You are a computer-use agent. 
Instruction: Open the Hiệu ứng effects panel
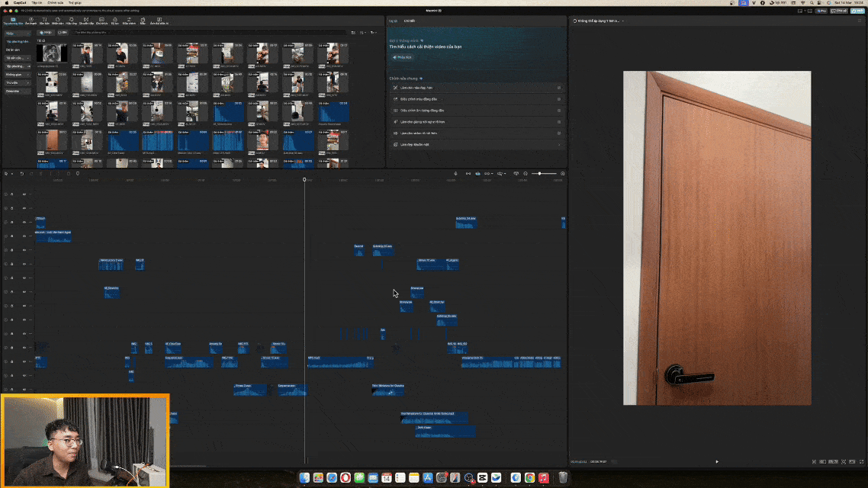pyautogui.click(x=71, y=22)
